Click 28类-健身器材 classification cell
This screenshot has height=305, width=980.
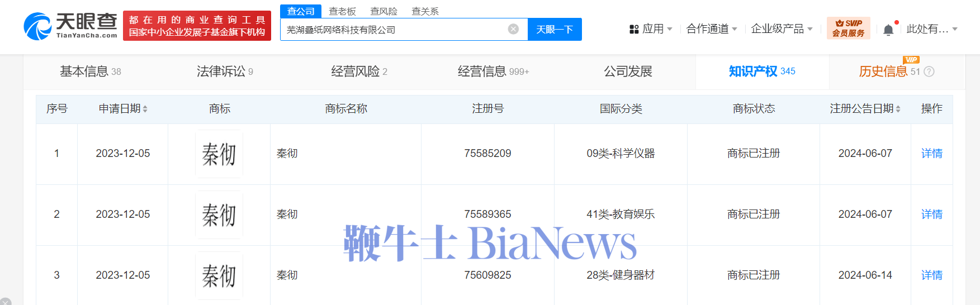tap(621, 275)
